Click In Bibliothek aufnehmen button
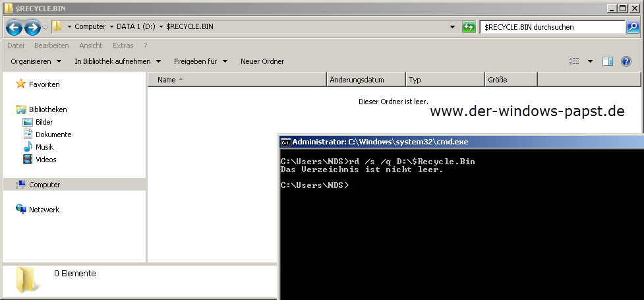 (118, 61)
